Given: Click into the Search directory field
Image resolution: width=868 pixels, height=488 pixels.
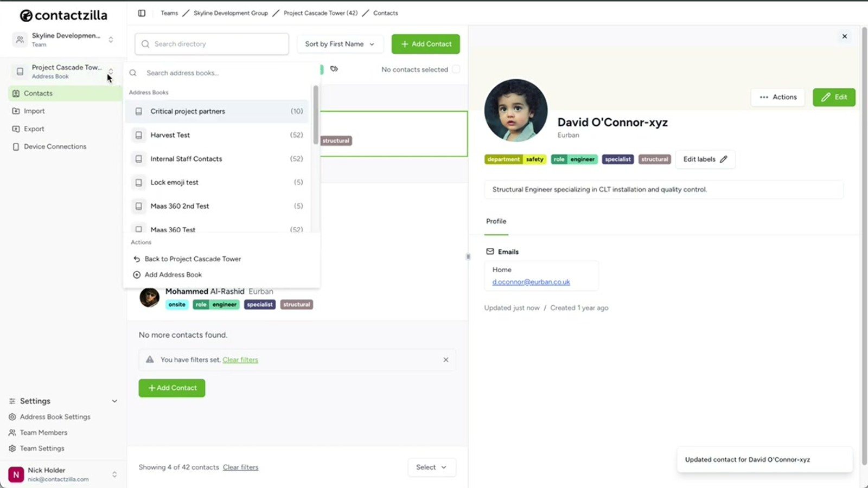Looking at the screenshot, I should 212,44.
